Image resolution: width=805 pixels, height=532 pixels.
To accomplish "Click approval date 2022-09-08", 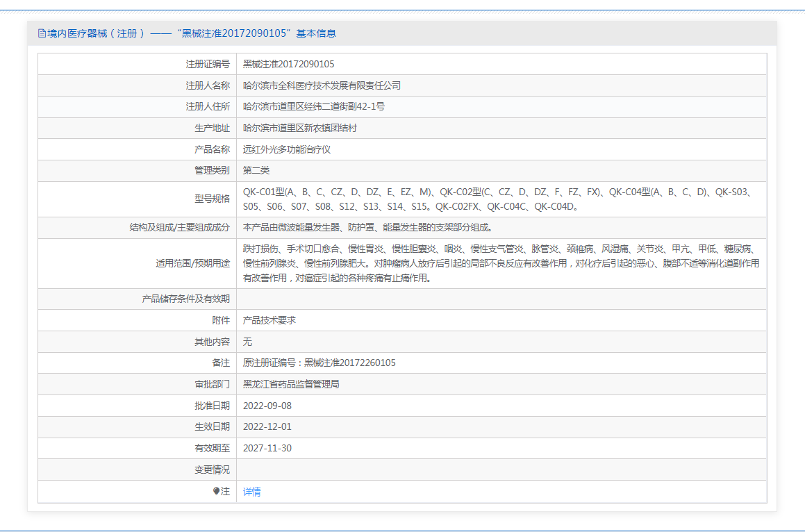I will (267, 406).
